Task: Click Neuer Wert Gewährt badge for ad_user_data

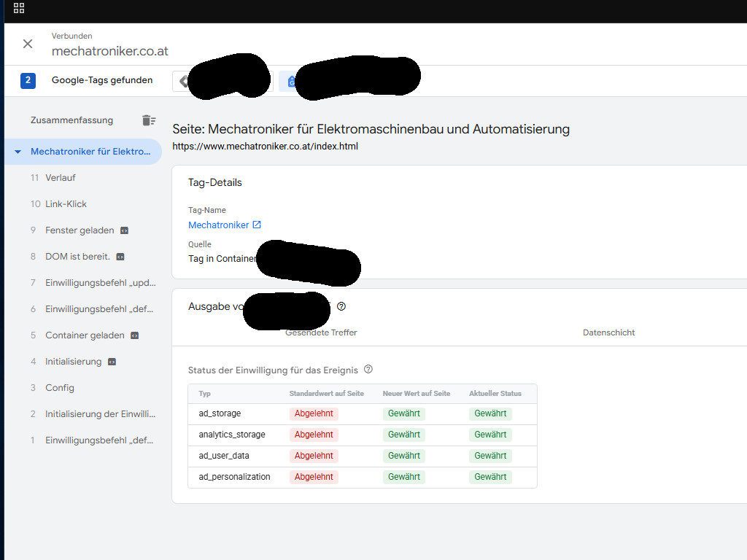Action: tap(404, 455)
